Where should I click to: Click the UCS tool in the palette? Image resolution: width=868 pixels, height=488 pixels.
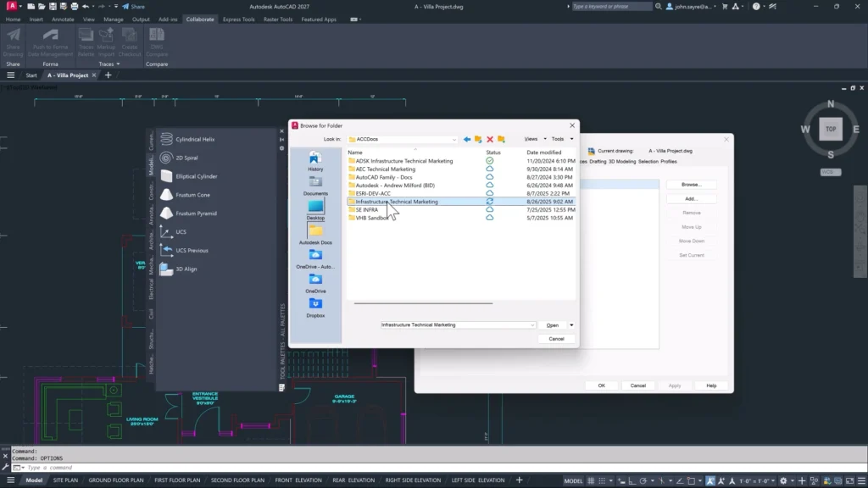[x=174, y=232]
